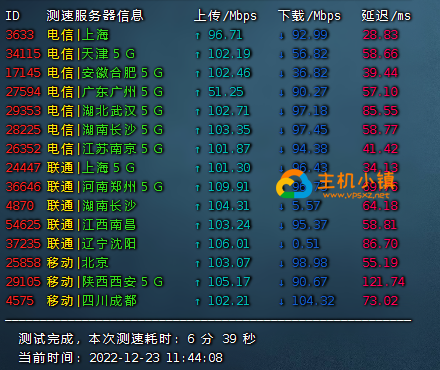Select the 电信|上海 server name

pyautogui.click(x=78, y=35)
